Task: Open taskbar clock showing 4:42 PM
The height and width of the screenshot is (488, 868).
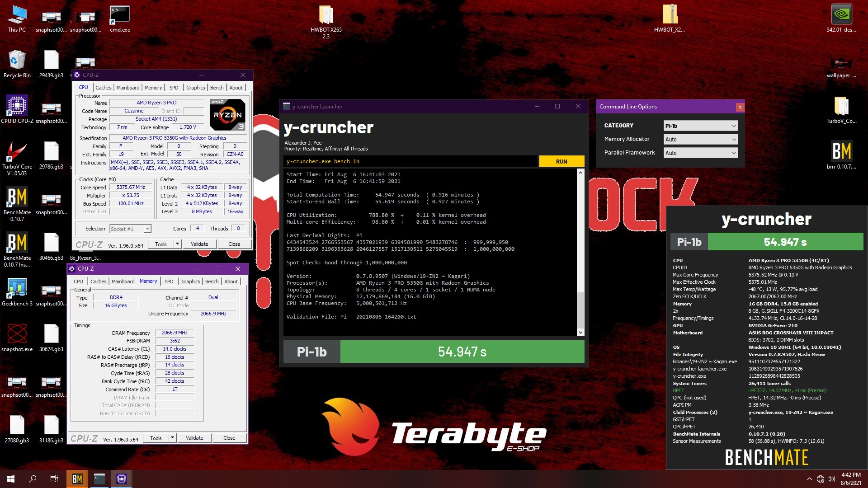Action: coord(851,479)
